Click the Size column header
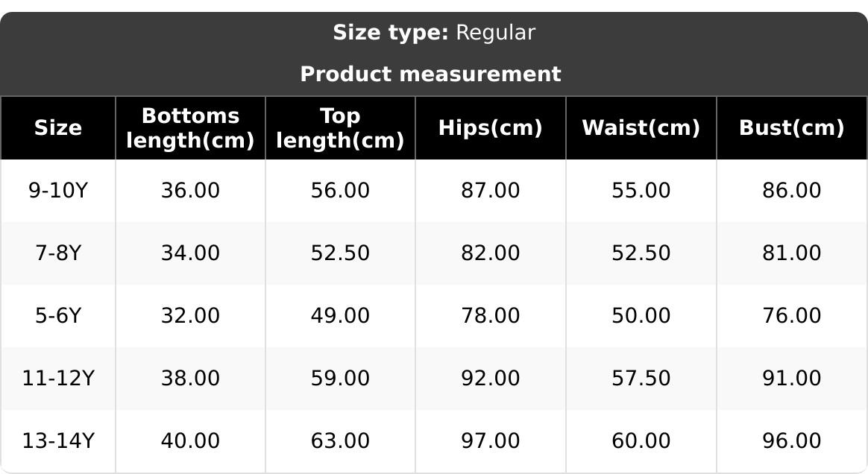The width and height of the screenshot is (868, 474). (58, 128)
